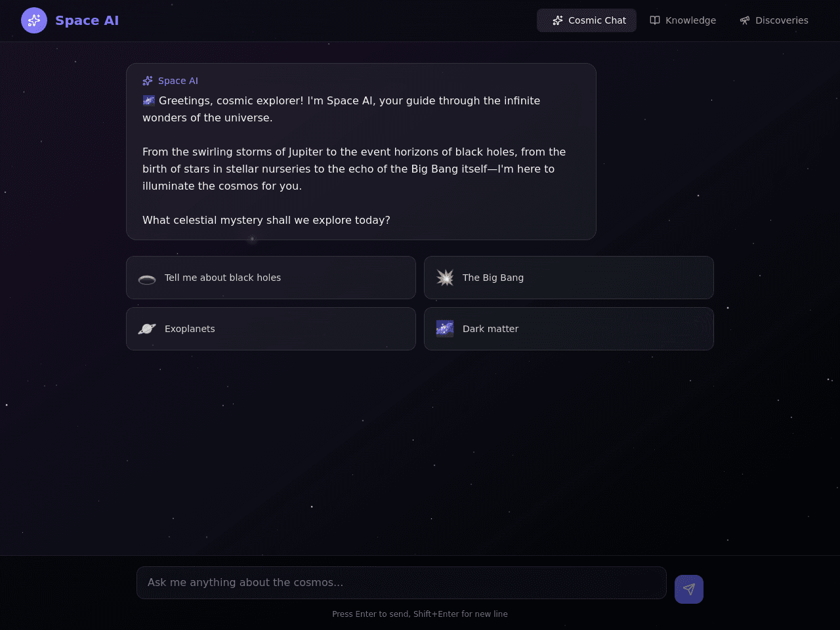Click the book icon next to Knowledge
The height and width of the screenshot is (630, 840).
click(x=655, y=20)
